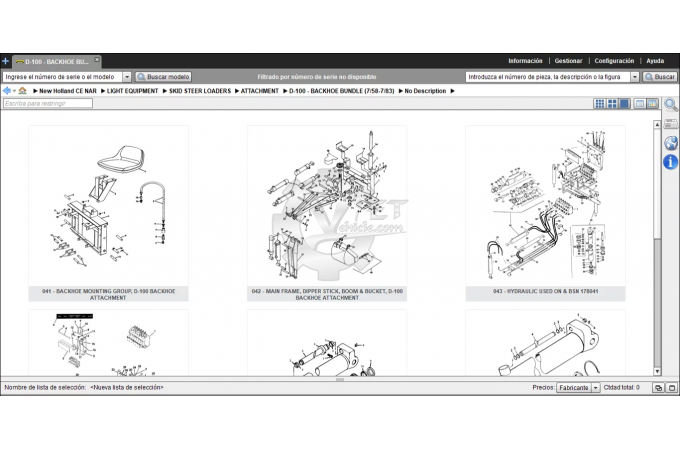
Task: Focus the part number search field
Action: (x=548, y=77)
